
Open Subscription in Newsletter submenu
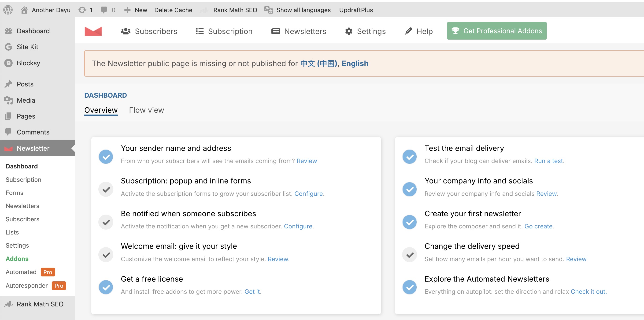tap(23, 179)
